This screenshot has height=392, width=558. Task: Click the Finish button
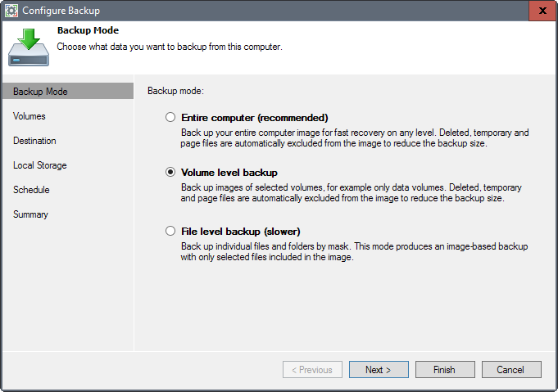pyautogui.click(x=445, y=370)
